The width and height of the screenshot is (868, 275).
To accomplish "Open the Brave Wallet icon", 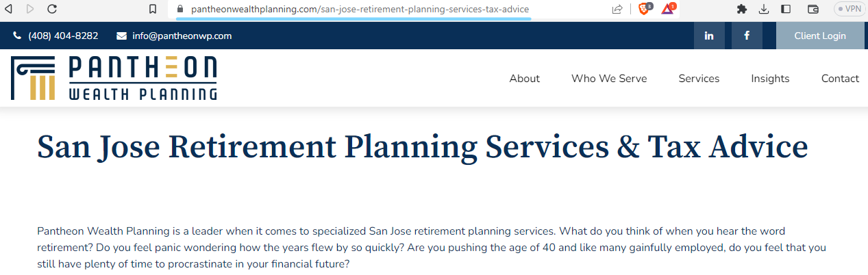I will tap(814, 9).
